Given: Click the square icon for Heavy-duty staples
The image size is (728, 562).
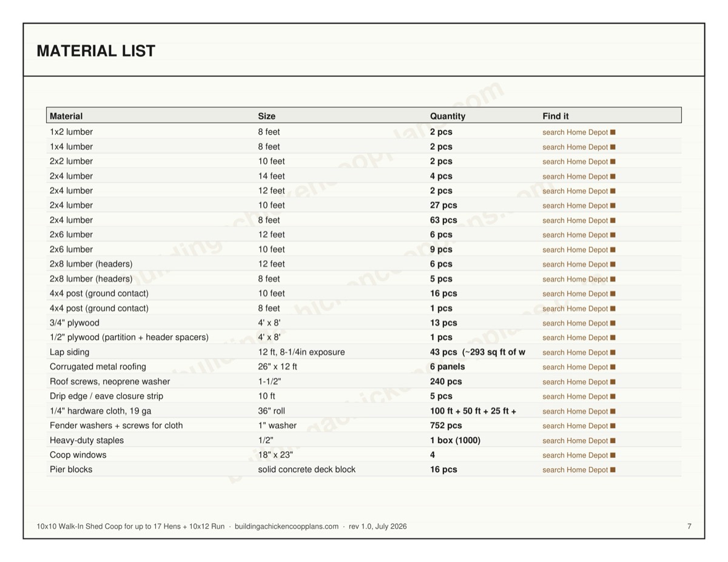Looking at the screenshot, I should [613, 441].
